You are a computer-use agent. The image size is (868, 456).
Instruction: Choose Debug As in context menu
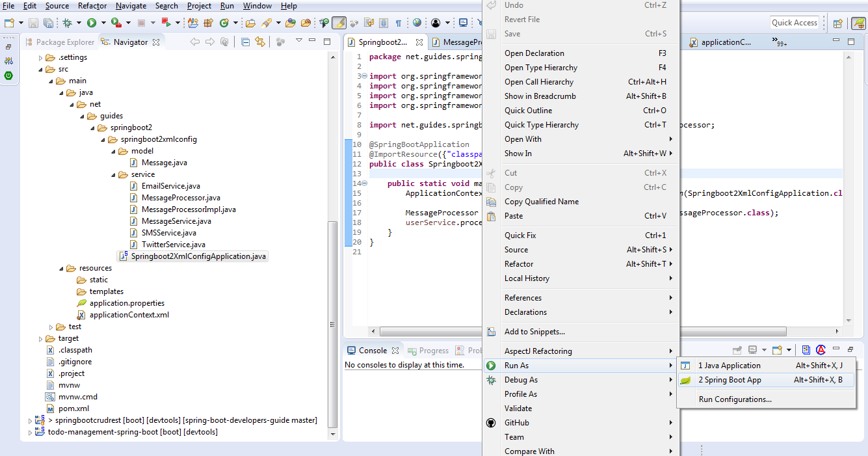581,380
